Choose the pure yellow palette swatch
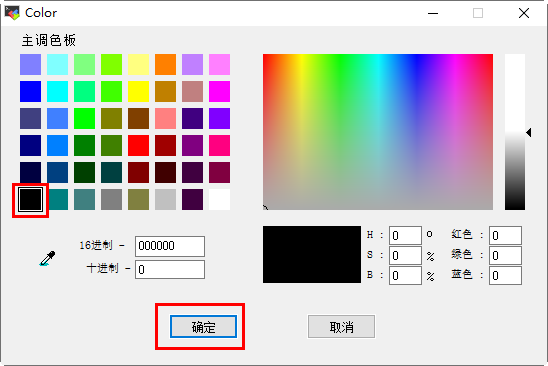Screen dimensions: 548x366 click(138, 91)
